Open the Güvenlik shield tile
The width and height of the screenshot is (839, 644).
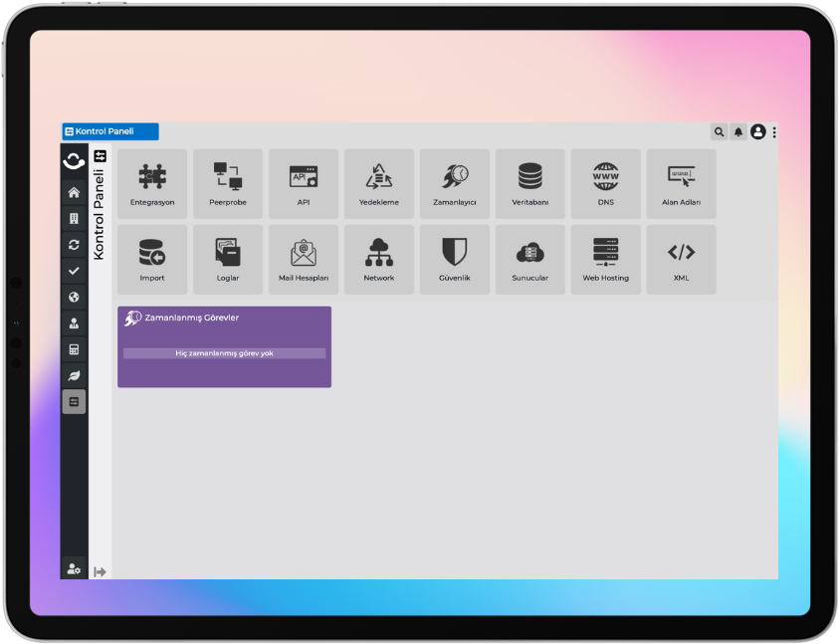[455, 259]
